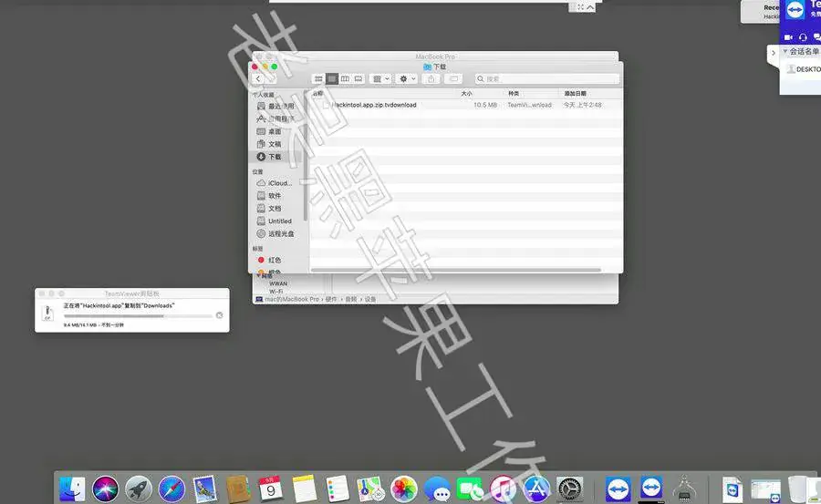Open 下载 in Finder sidebar
Image resolution: width=821 pixels, height=504 pixels.
269,157
